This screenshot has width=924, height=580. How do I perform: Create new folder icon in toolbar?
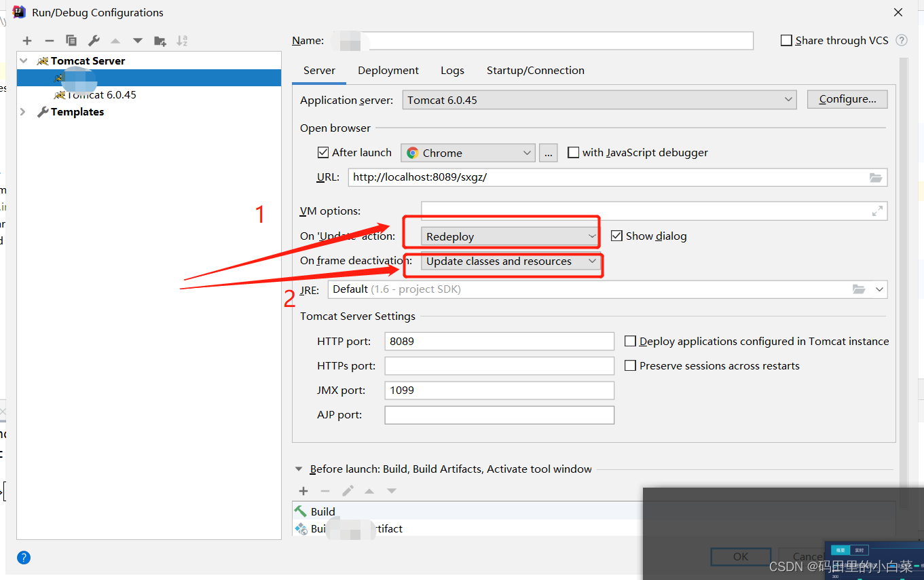click(x=160, y=41)
